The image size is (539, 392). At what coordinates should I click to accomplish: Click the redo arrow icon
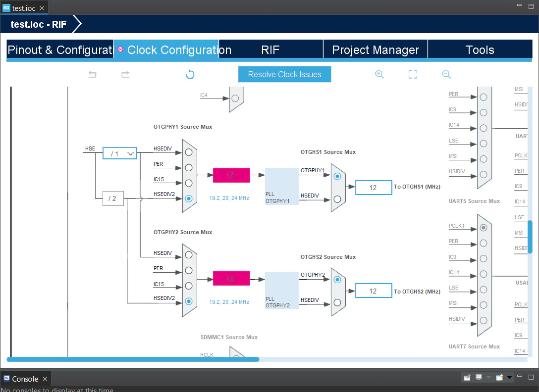(125, 75)
